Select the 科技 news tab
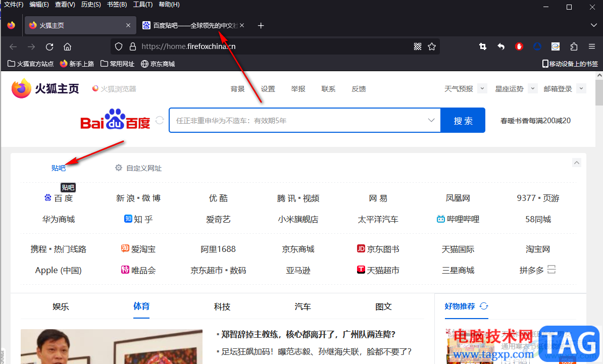603x364 pixels. [x=222, y=306]
